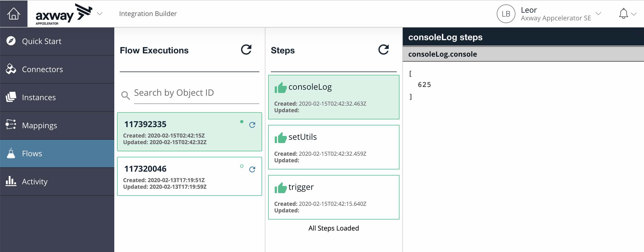Screen dimensions: 644x252
Task: Refresh the Steps list
Action: point(384,50)
